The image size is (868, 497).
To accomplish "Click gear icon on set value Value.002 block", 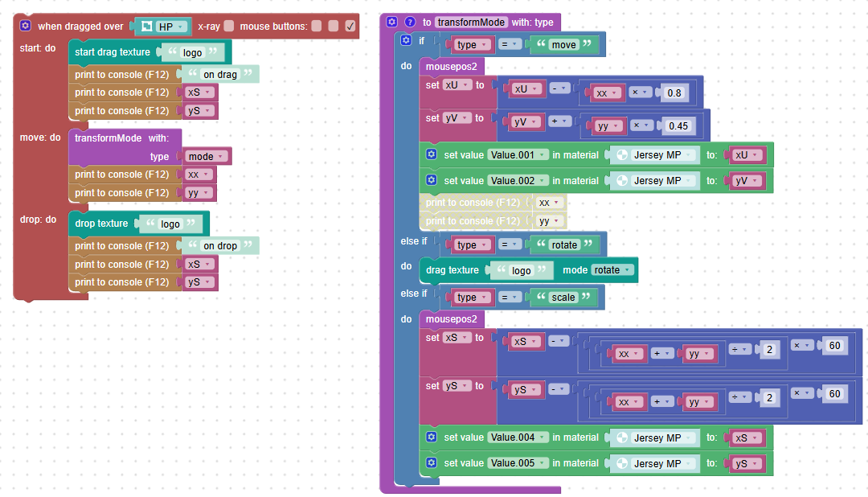I will pos(432,180).
